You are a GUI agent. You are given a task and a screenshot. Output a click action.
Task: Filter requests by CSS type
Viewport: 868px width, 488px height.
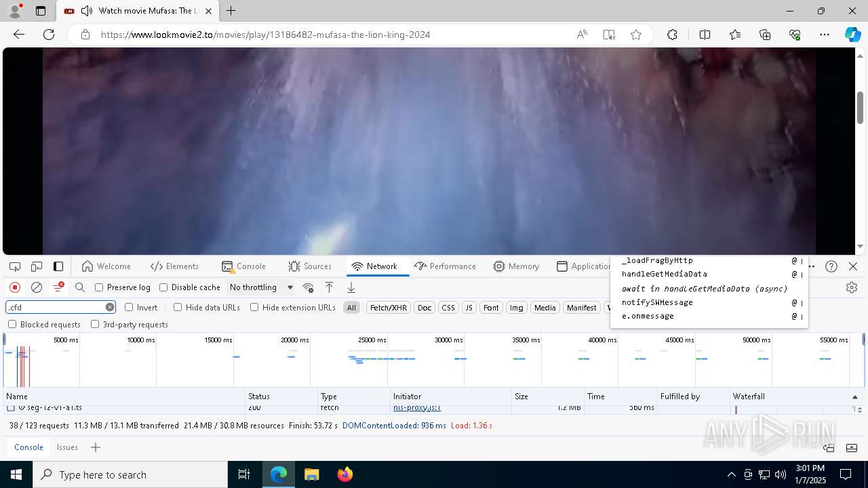(448, 308)
